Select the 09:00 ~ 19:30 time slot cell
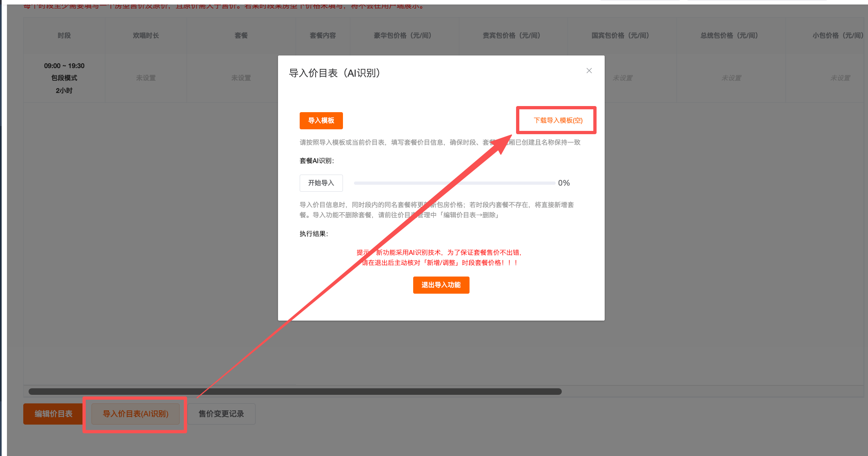868x456 pixels. 64,78
